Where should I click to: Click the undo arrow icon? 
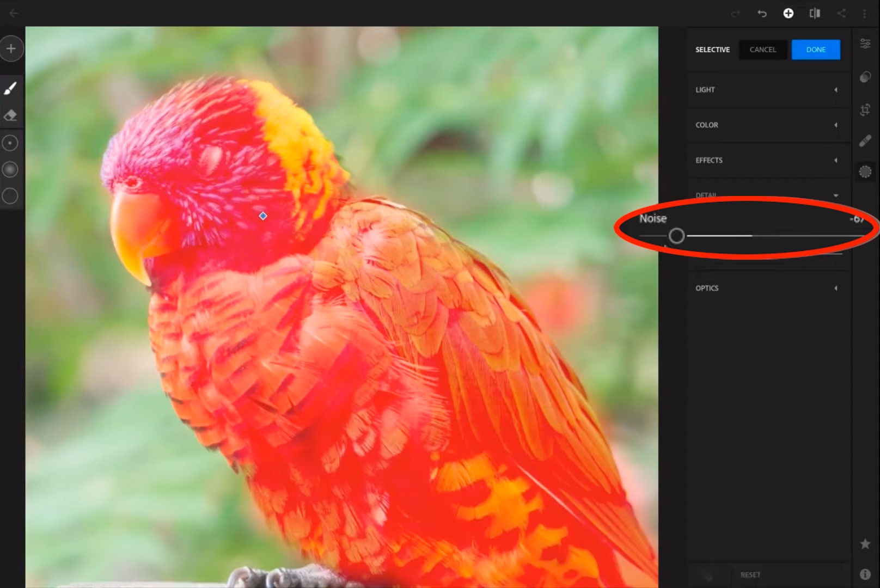(762, 13)
